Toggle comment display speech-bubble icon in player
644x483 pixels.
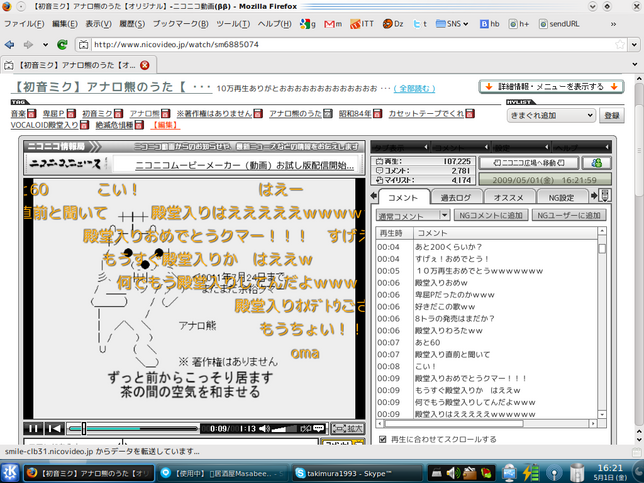click(x=319, y=428)
